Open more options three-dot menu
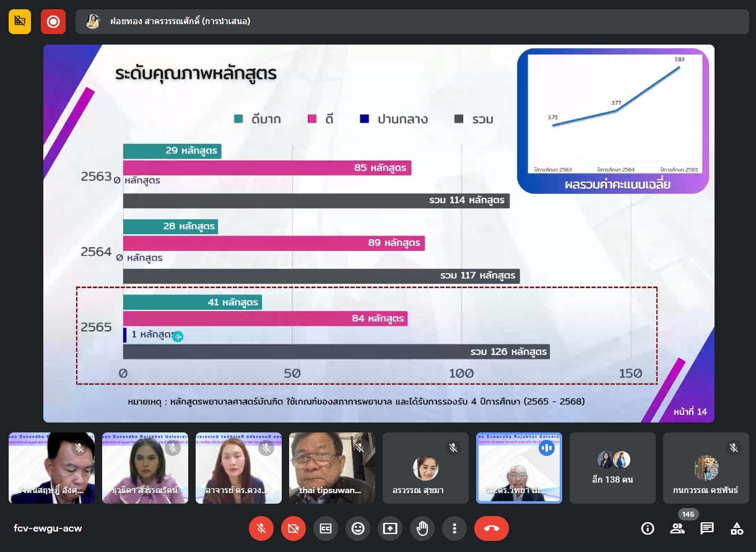The width and height of the screenshot is (756, 552). tap(454, 528)
